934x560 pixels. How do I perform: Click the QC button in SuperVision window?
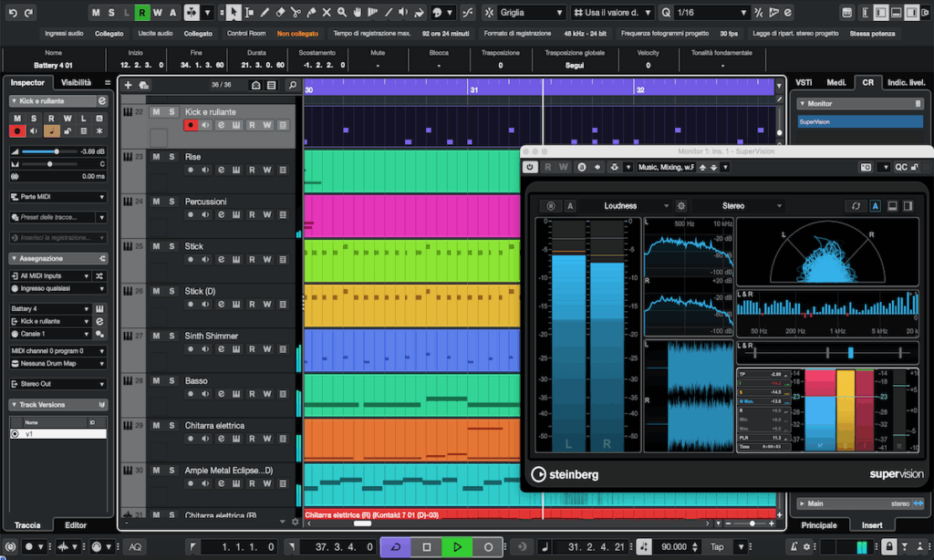(900, 168)
